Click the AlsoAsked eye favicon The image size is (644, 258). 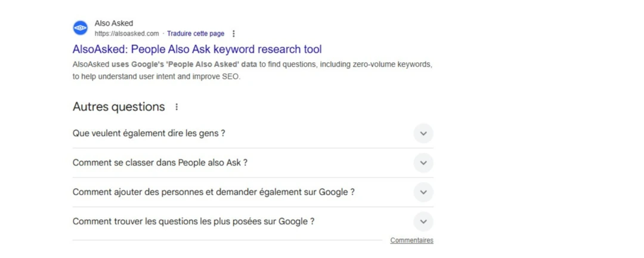point(80,28)
